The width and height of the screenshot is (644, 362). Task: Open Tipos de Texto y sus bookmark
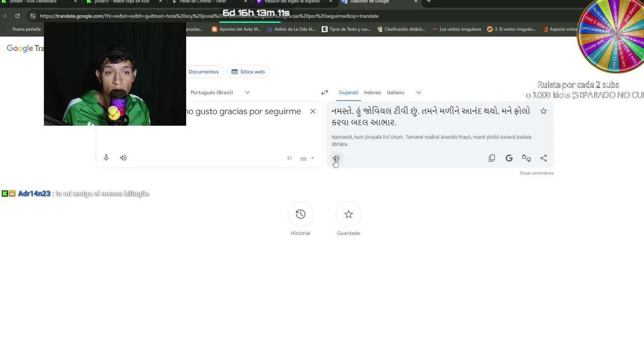[x=346, y=29]
